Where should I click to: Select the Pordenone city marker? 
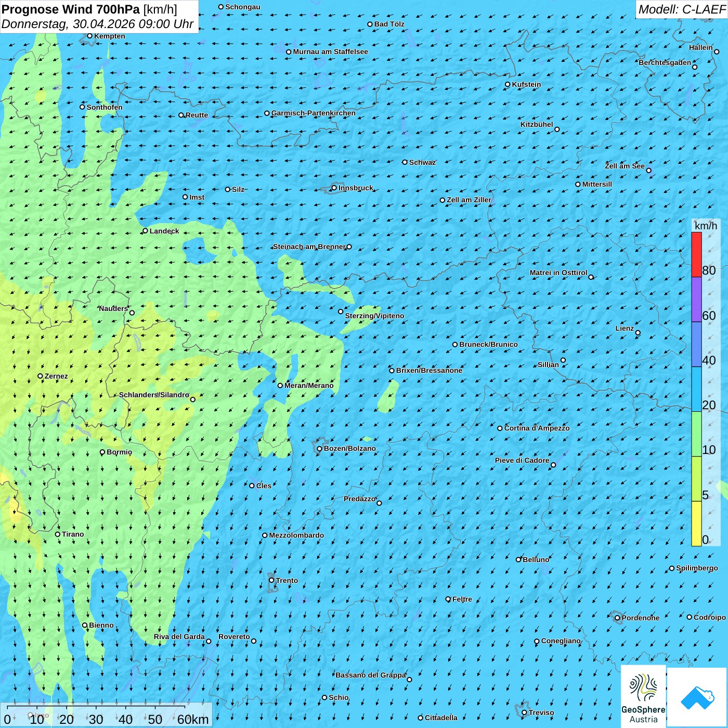(618, 618)
